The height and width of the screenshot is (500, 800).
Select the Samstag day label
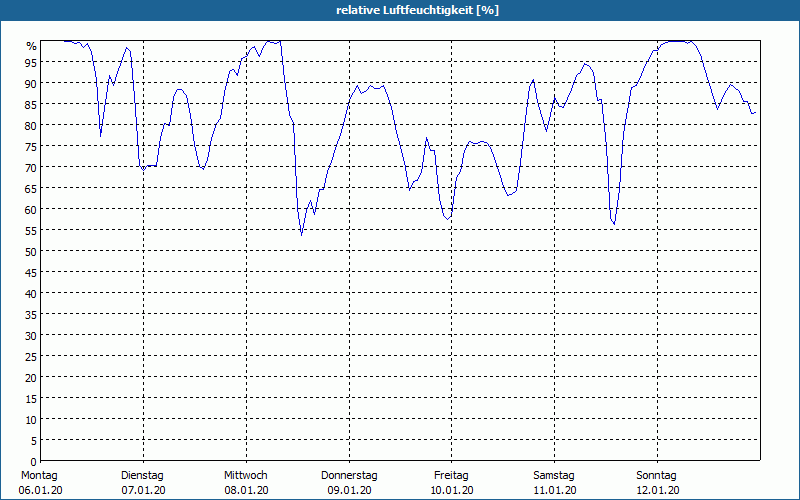(554, 476)
